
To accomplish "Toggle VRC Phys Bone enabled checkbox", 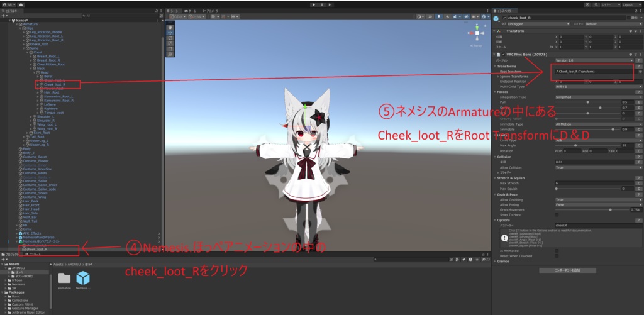I will coord(504,54).
